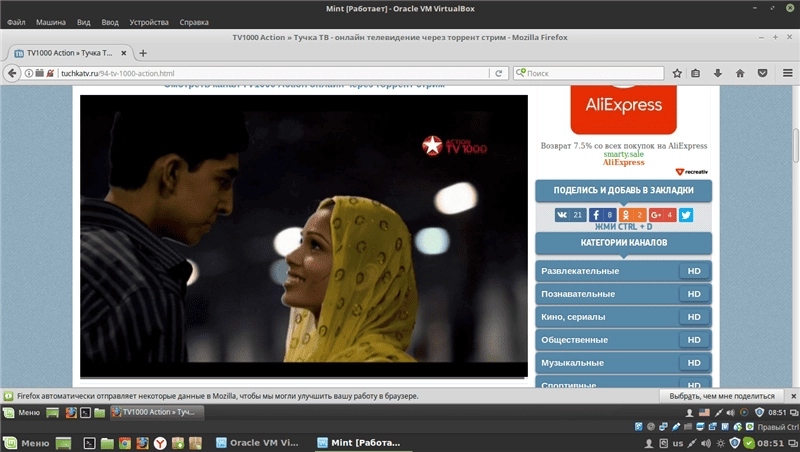Follow the smarty.sale link
Image resolution: width=800 pixels, height=452 pixels.
(x=623, y=154)
